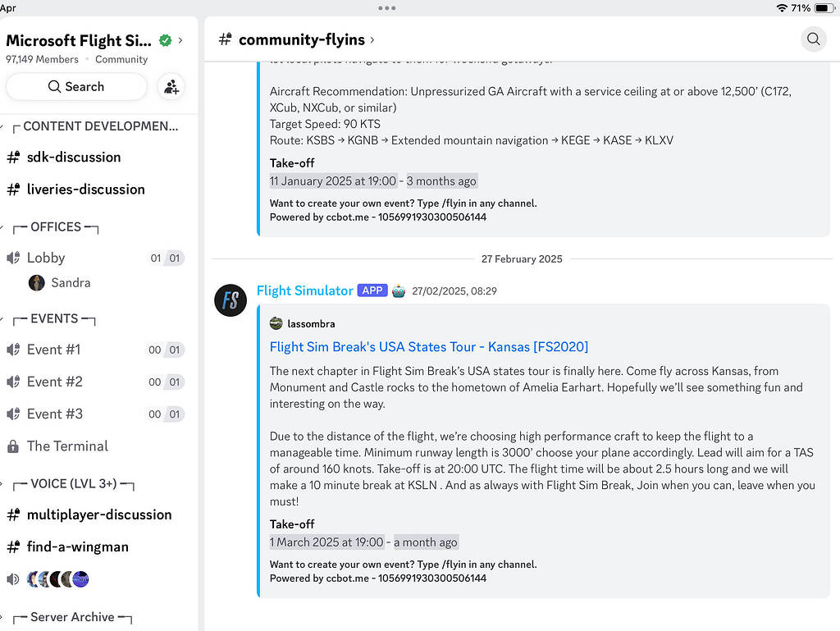Click the APP badge next to Flight Simulator
The height and width of the screenshot is (631, 840).
(x=372, y=290)
